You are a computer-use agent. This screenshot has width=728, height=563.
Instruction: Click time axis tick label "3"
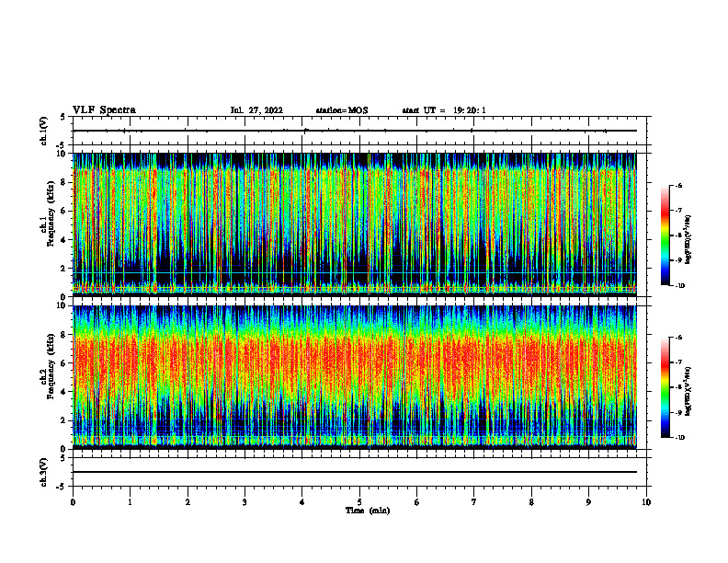(245, 502)
